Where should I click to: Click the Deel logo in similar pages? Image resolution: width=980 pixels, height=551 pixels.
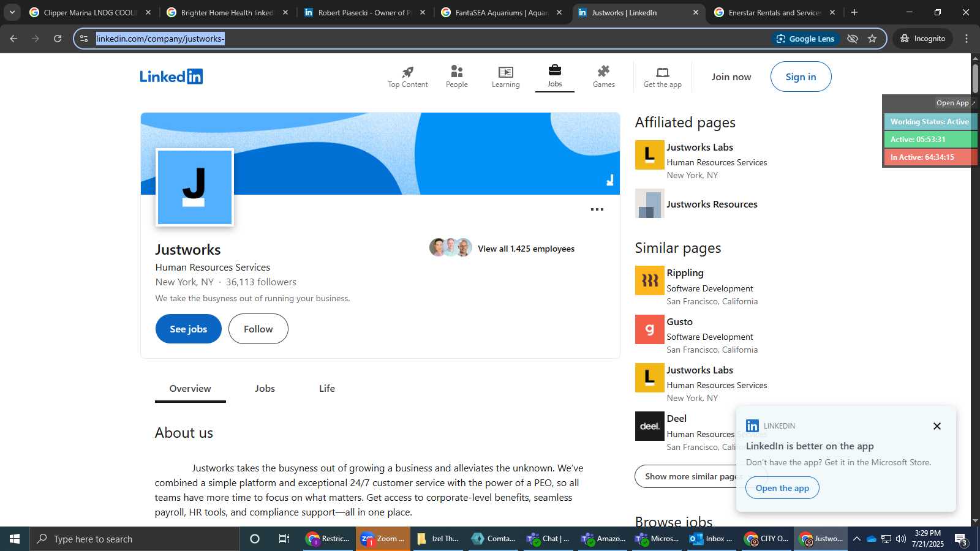click(x=649, y=426)
